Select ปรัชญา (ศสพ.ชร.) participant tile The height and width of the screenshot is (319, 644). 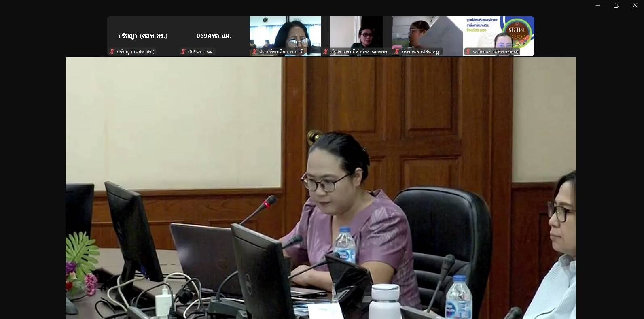[142, 36]
